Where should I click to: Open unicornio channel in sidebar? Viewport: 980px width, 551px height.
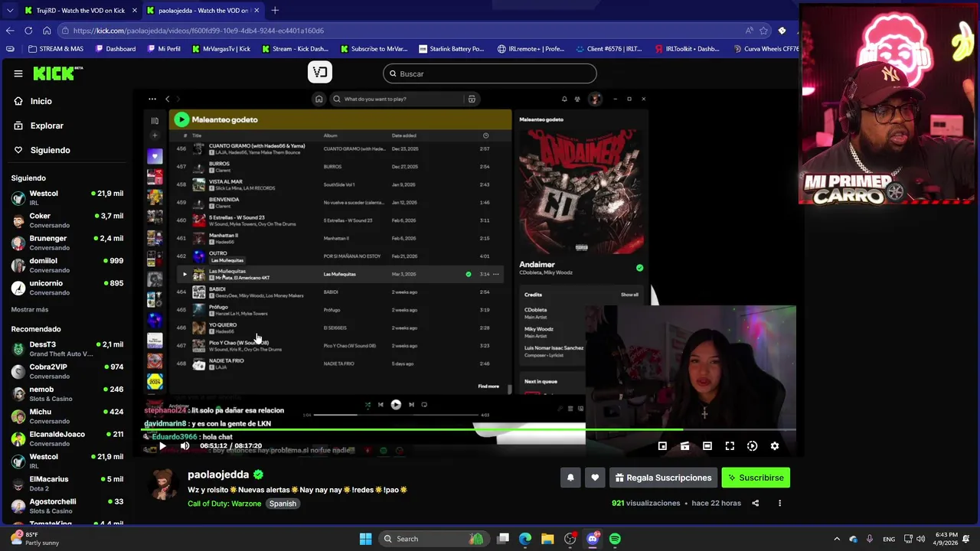[x=67, y=288]
